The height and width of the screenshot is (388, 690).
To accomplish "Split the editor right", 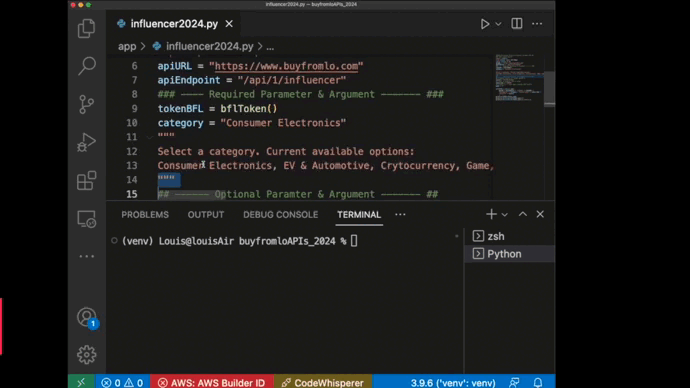I will click(517, 23).
